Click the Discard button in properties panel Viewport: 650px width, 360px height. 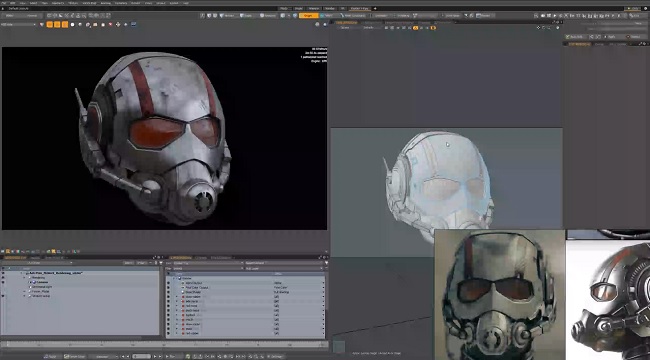(634, 36)
